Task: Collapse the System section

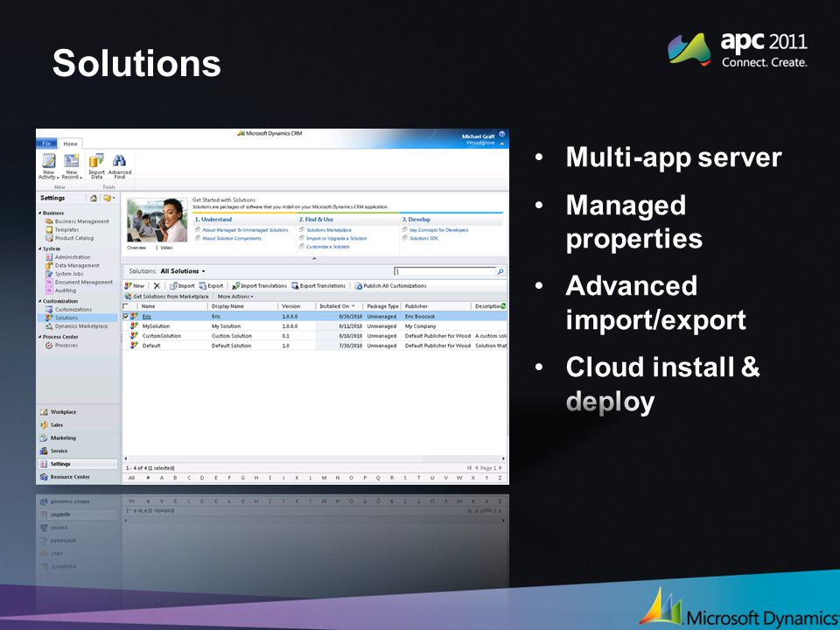Action: (x=40, y=249)
